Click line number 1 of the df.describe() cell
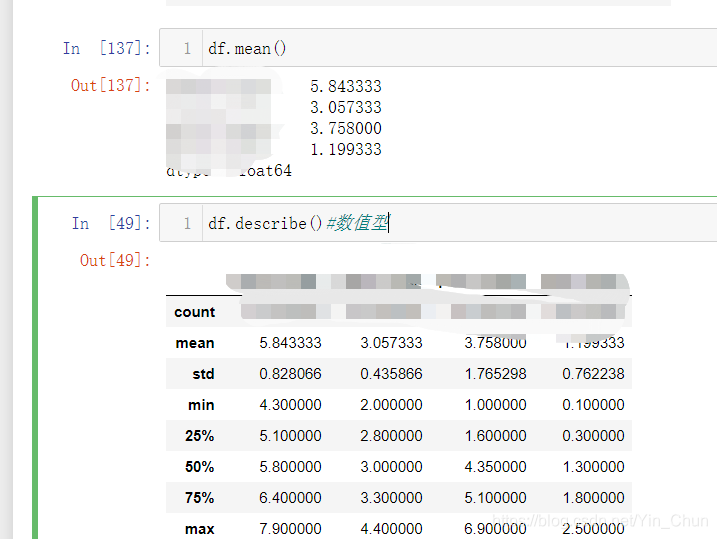The image size is (717, 539). 187,223
